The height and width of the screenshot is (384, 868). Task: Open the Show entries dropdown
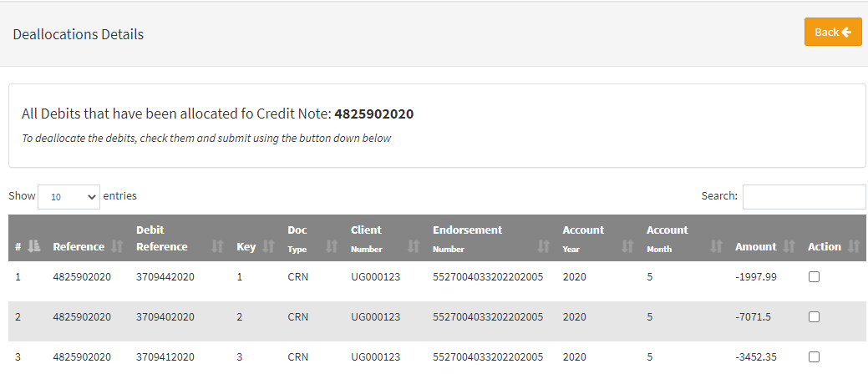pos(69,197)
